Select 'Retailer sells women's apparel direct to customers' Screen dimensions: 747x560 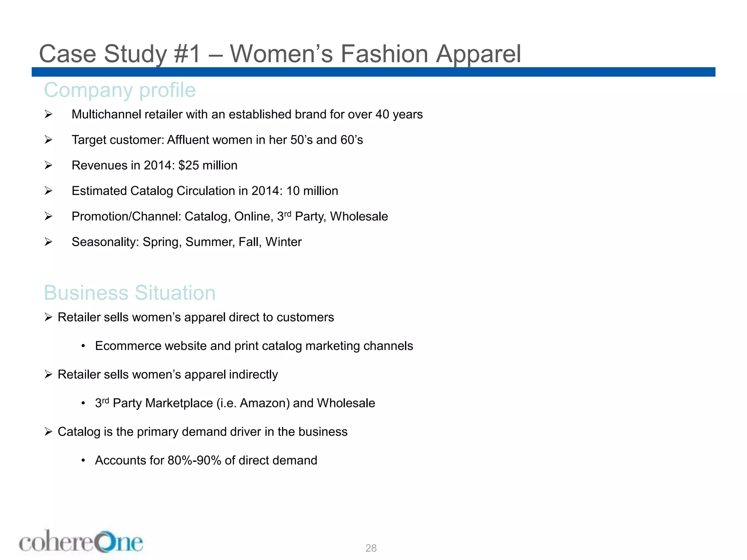(x=196, y=317)
